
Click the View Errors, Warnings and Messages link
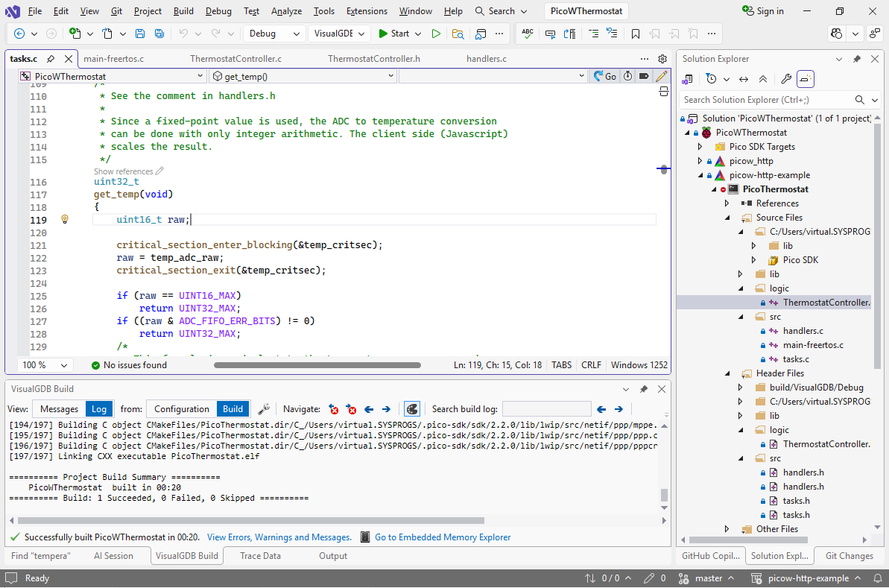[279, 537]
